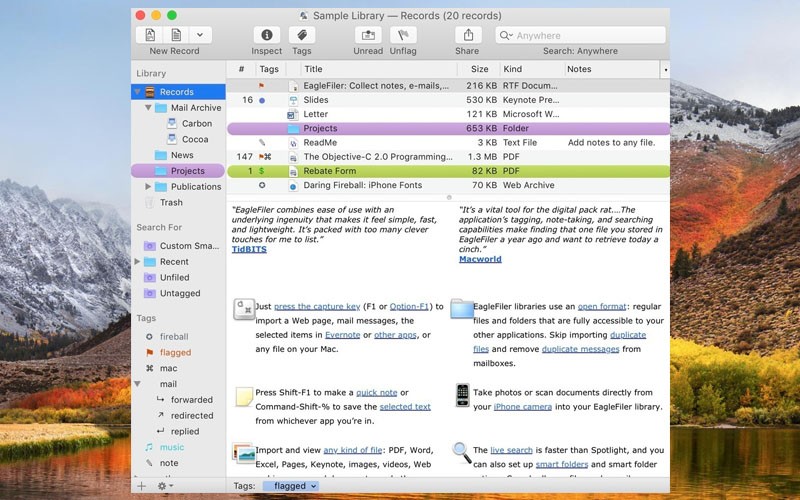Screen dimensions: 800x500
Task: Follow the smart folders link
Action: [562, 465]
